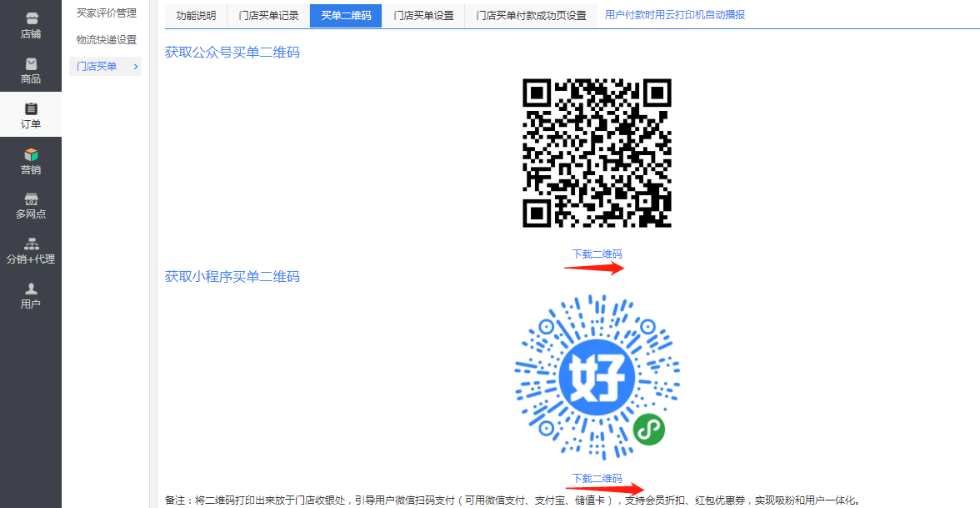Open the 门店买单设置 tab
The height and width of the screenshot is (508, 980).
(423, 16)
